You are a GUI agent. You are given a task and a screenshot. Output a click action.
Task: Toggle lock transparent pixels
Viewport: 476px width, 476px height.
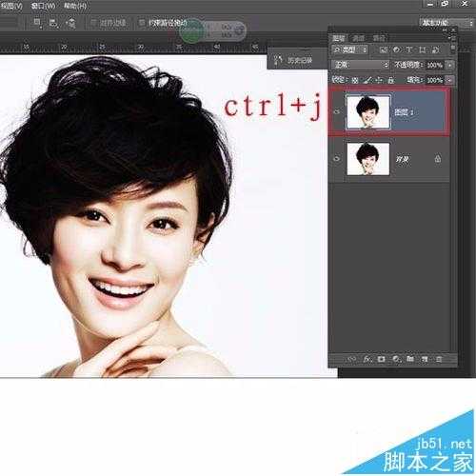[x=355, y=80]
